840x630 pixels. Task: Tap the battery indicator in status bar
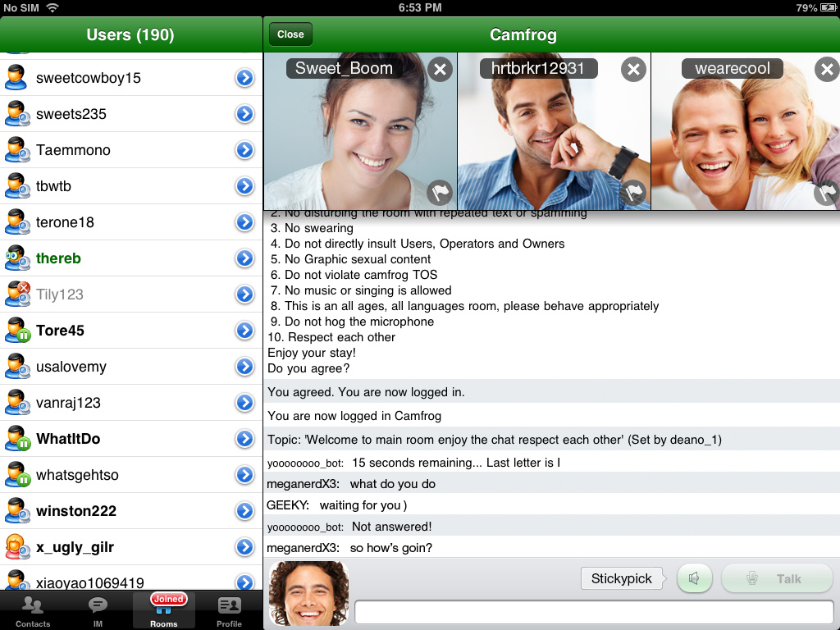pos(829,7)
